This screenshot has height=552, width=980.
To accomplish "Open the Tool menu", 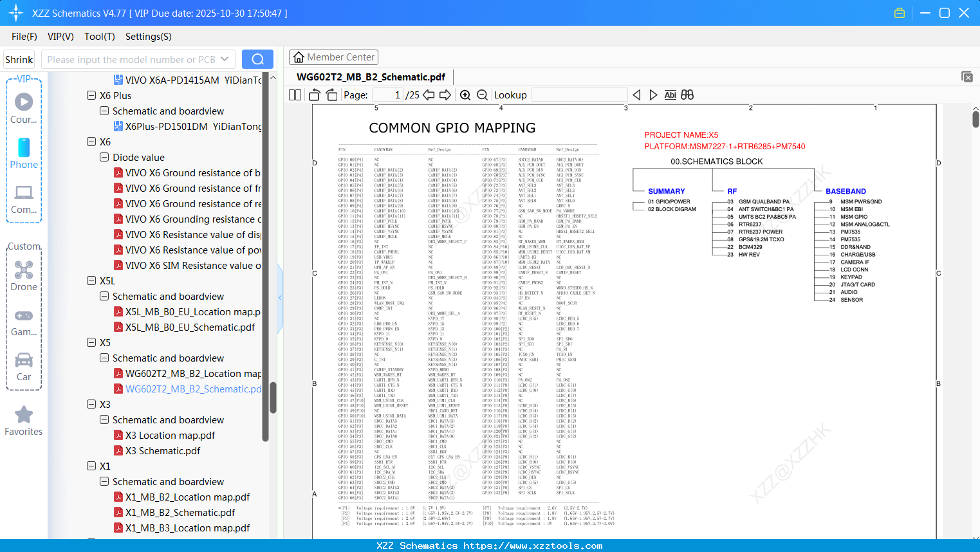I will tap(99, 37).
